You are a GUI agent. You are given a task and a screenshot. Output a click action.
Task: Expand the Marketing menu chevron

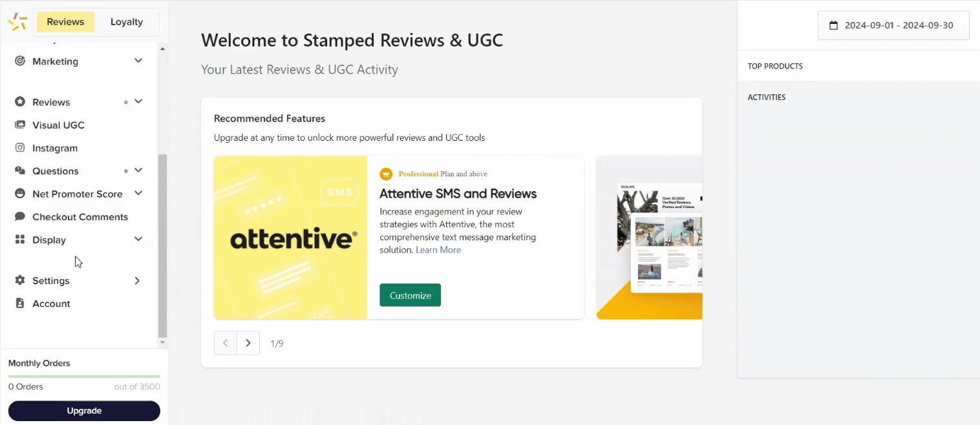(x=138, y=61)
